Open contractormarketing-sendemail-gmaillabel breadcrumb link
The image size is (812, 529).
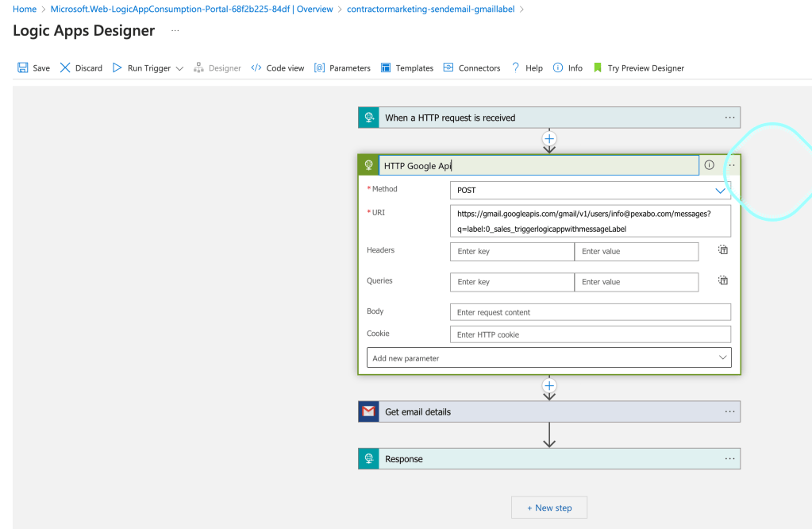pyautogui.click(x=431, y=9)
